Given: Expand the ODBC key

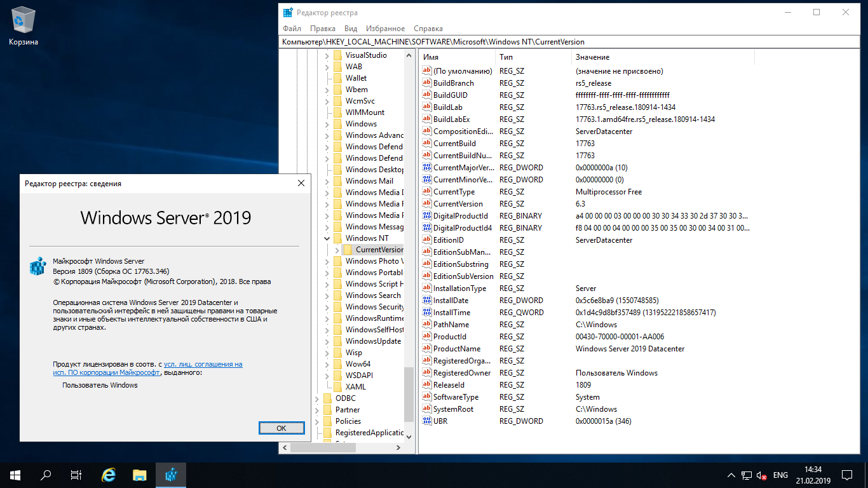Looking at the screenshot, I should coord(317,398).
